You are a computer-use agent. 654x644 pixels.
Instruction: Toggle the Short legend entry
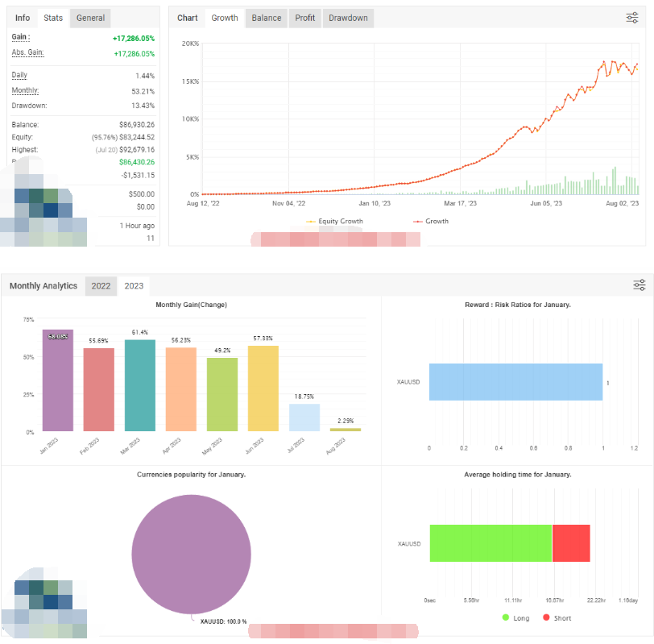pos(557,617)
